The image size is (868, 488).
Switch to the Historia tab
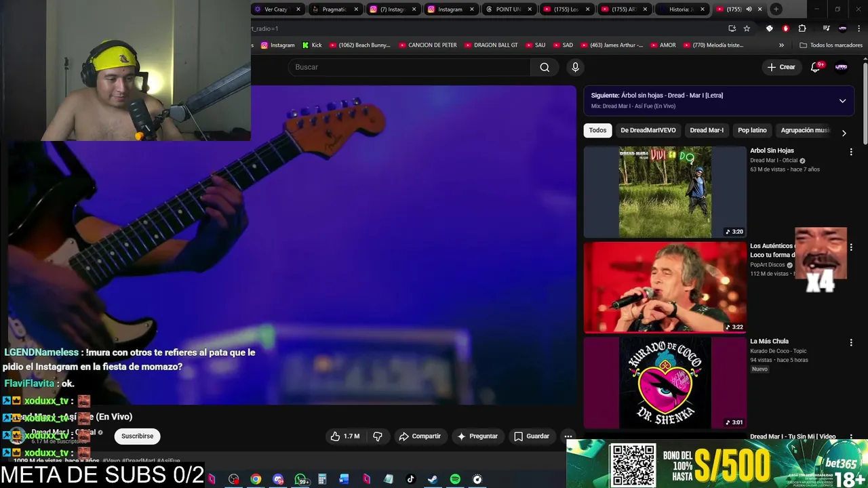(682, 9)
